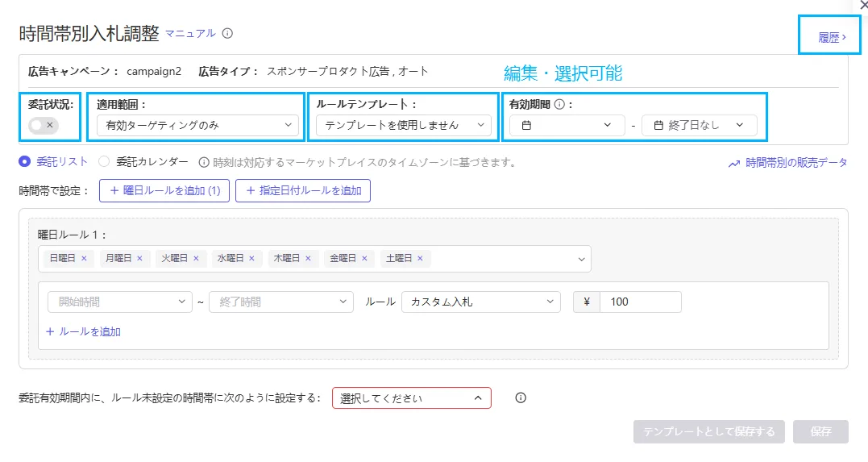868x462 pixels.
Task: Click テンプレートとして保存する button
Action: [x=709, y=431]
